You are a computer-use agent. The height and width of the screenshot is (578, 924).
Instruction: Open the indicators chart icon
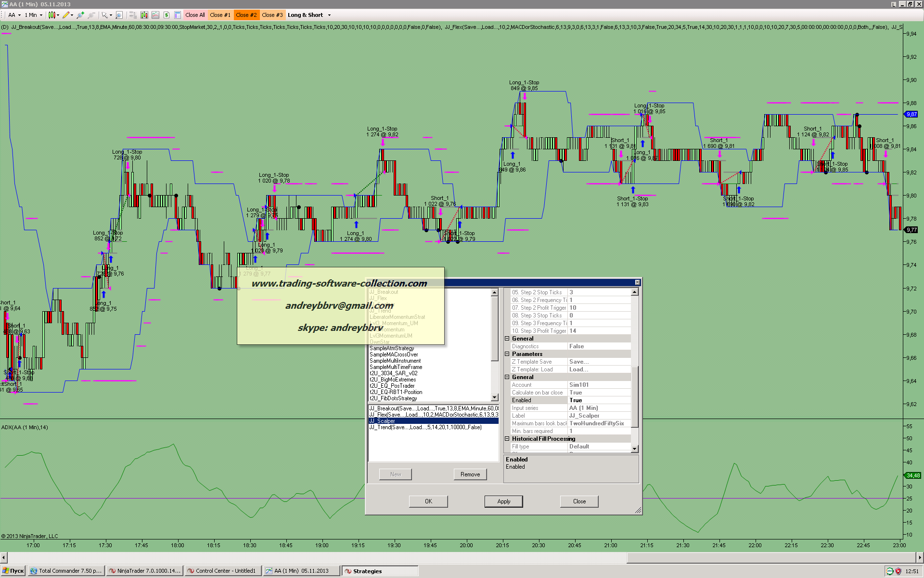pyautogui.click(x=155, y=15)
